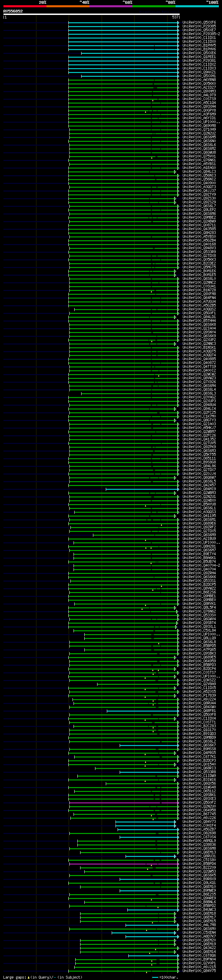Select the UniRef100_Q8LLQ9 label
222x980 pixels.
[199, 638]
